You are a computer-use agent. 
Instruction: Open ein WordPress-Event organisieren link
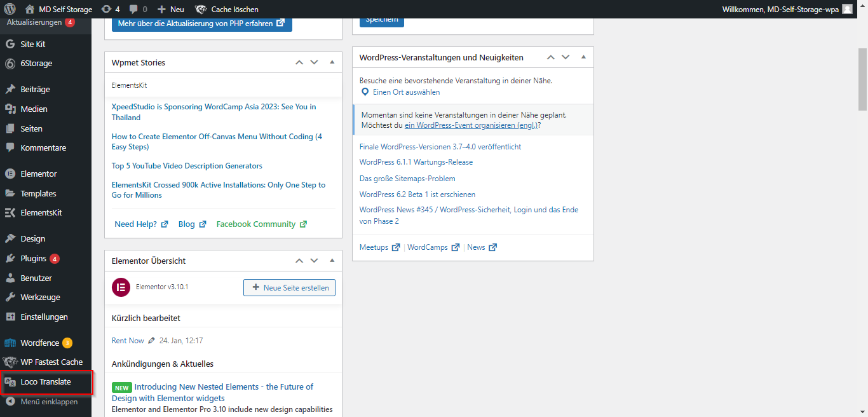pyautogui.click(x=471, y=126)
